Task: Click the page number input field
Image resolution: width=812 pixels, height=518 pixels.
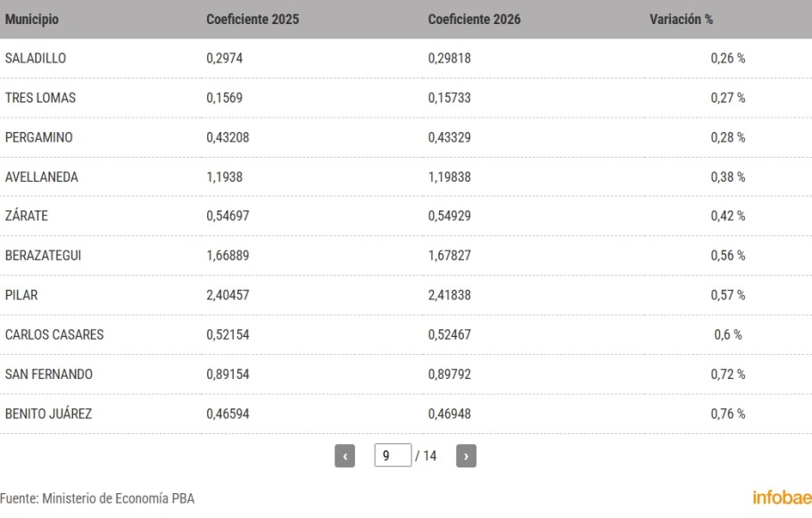Action: click(x=393, y=456)
